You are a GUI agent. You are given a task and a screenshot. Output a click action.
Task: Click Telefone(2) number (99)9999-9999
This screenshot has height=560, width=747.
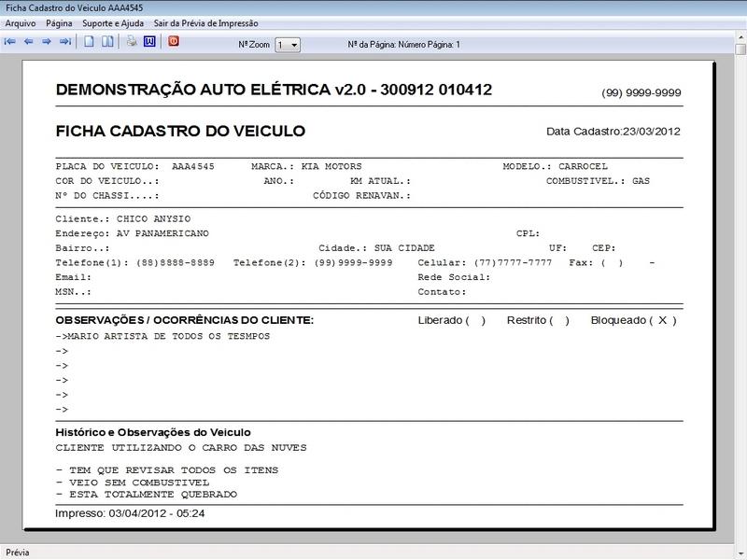[x=353, y=263]
